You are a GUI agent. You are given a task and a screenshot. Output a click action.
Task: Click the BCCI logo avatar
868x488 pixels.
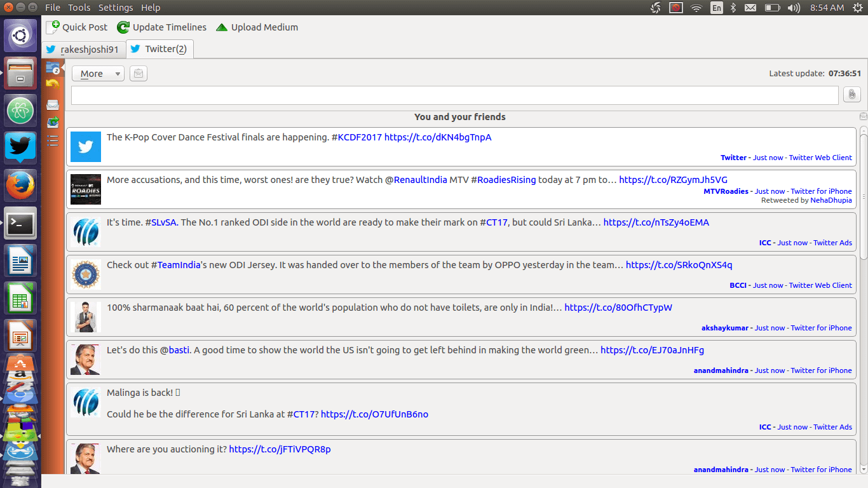[86, 274]
